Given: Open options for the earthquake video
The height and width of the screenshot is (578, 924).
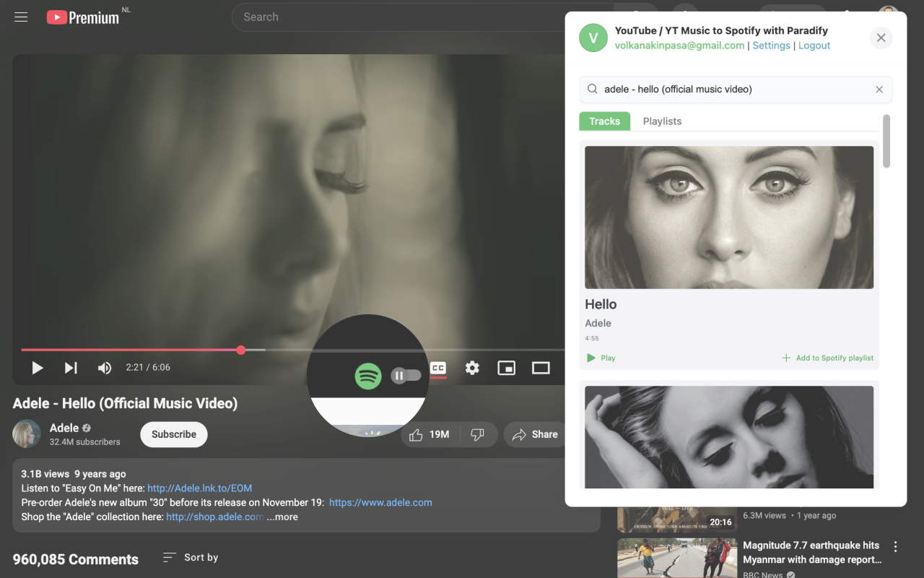Looking at the screenshot, I should tap(895, 546).
